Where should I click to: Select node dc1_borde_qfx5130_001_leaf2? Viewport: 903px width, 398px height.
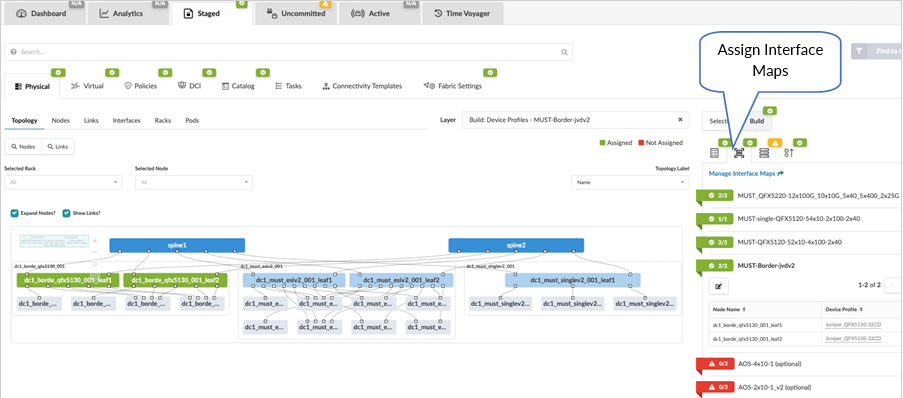point(176,281)
